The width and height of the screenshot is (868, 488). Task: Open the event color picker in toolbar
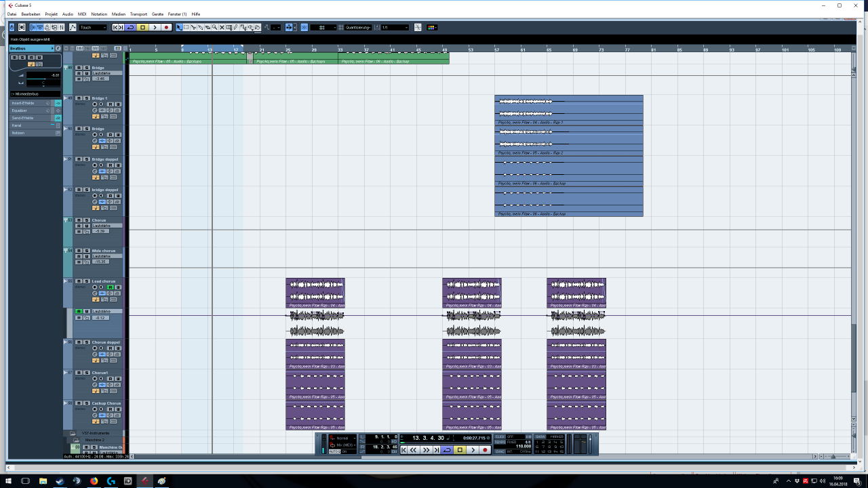[433, 27]
